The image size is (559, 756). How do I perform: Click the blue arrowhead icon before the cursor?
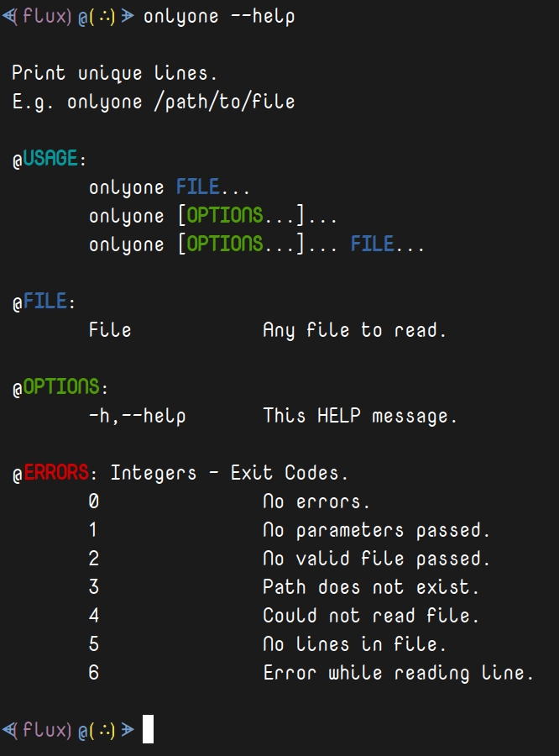[x=128, y=731]
